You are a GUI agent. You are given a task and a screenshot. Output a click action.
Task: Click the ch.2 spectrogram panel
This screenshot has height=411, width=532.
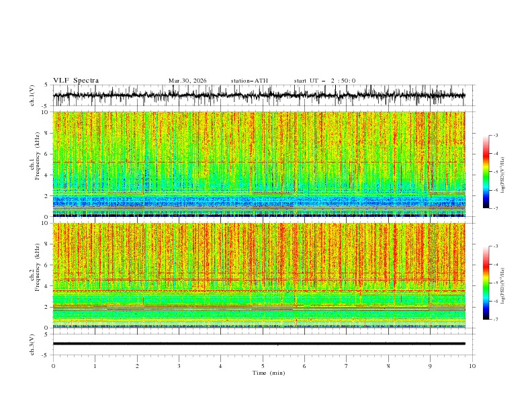259,275
